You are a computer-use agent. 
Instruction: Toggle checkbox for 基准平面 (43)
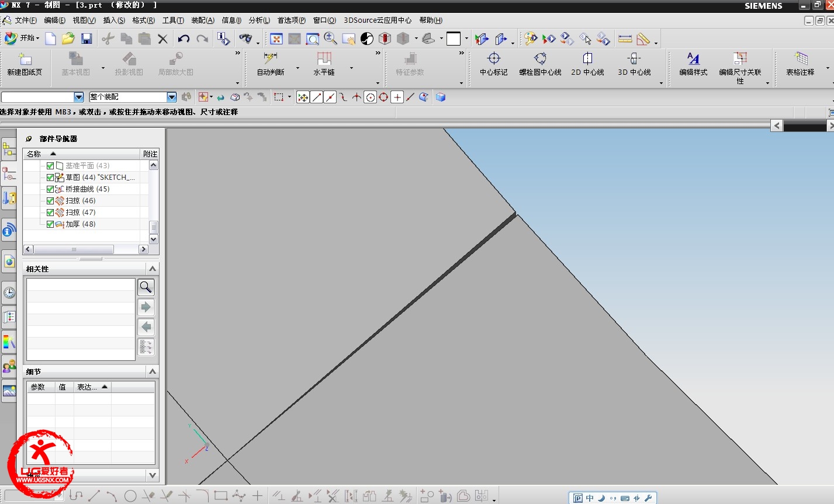[x=50, y=166]
